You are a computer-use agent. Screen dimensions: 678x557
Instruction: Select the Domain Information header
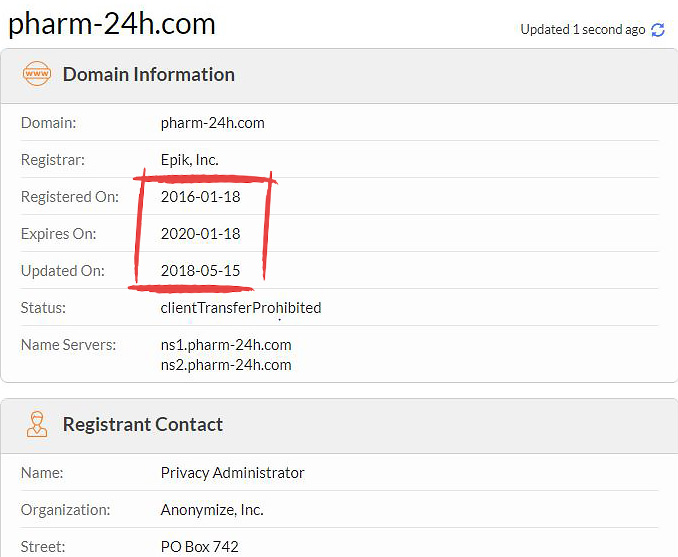(149, 74)
